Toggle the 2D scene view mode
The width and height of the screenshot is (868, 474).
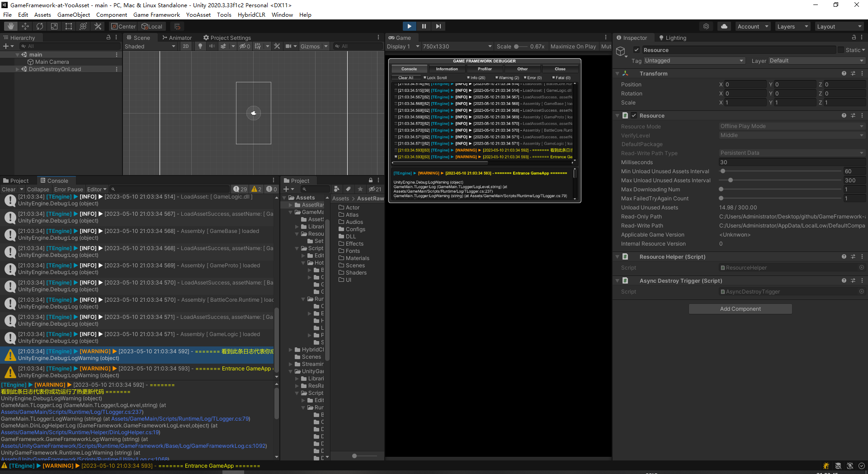186,46
